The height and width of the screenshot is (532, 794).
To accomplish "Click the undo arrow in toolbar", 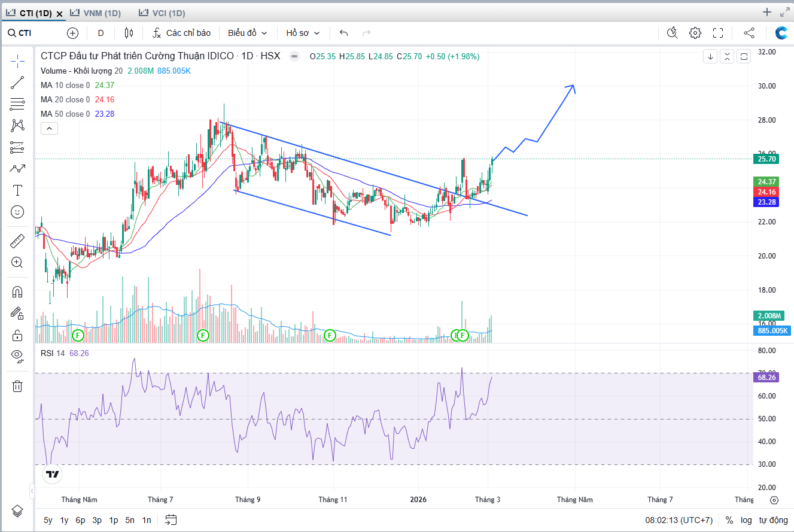I will pos(343,33).
